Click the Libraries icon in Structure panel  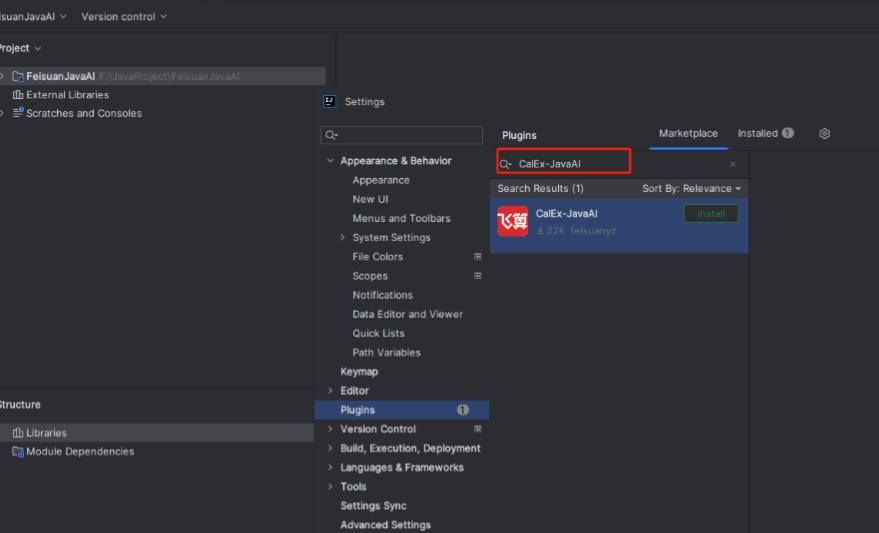18,433
